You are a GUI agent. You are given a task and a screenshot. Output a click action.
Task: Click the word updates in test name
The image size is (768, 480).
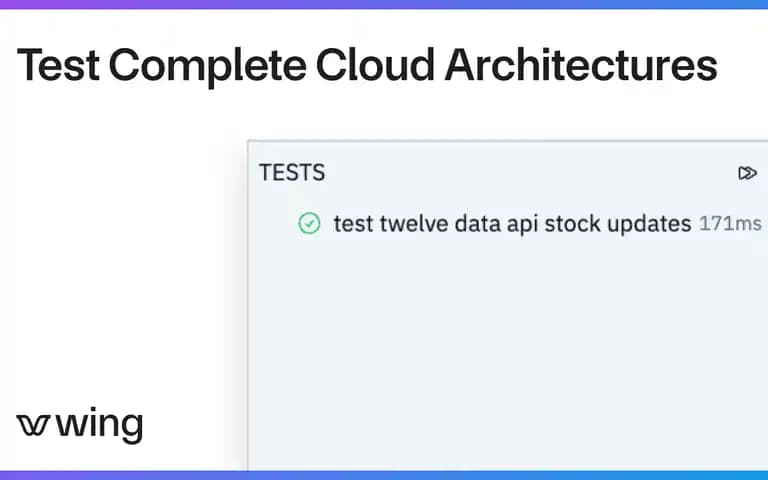coord(649,225)
